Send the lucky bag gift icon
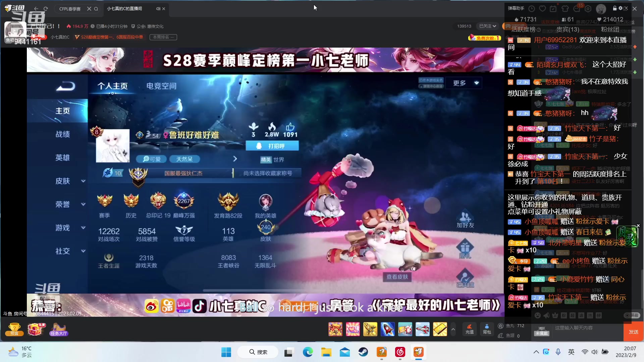Screen dimensions: 644x362 (335, 329)
